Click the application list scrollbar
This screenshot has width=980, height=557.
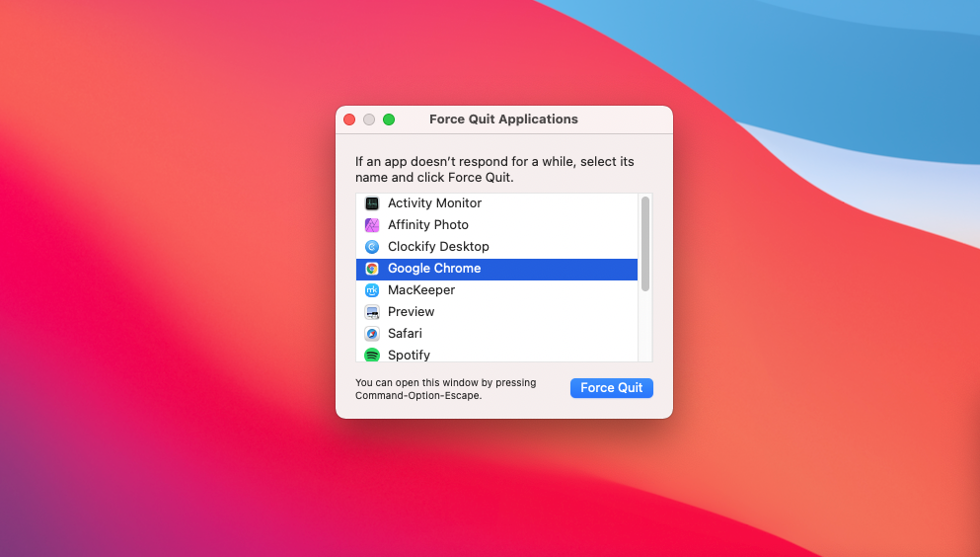tap(645, 244)
